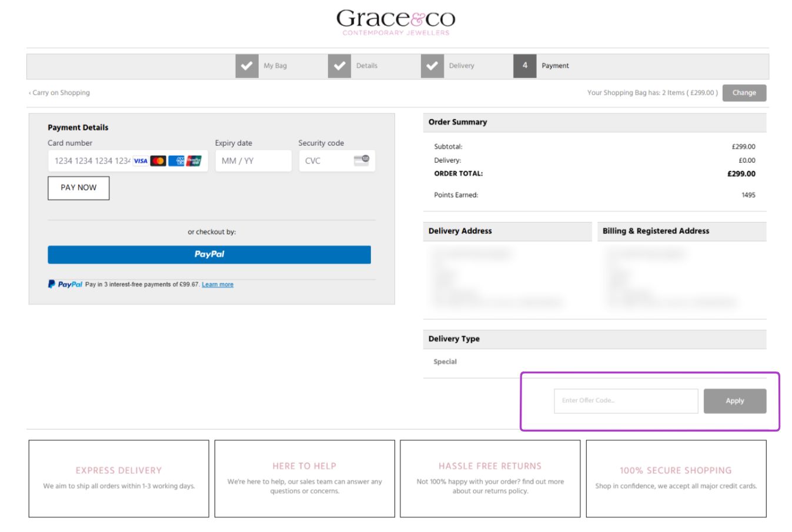Click the Carry on Shopping link
Image resolution: width=792 pixels, height=532 pixels.
[x=59, y=93]
